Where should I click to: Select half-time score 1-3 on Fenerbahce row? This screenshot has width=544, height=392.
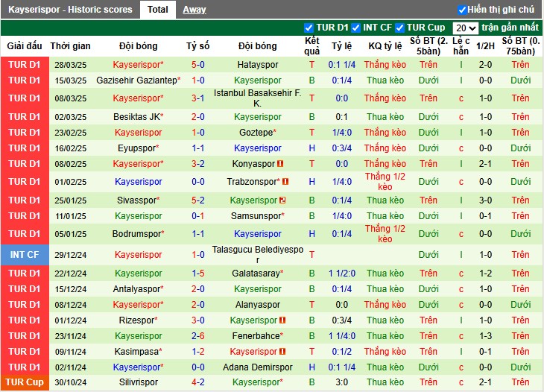[x=485, y=336]
